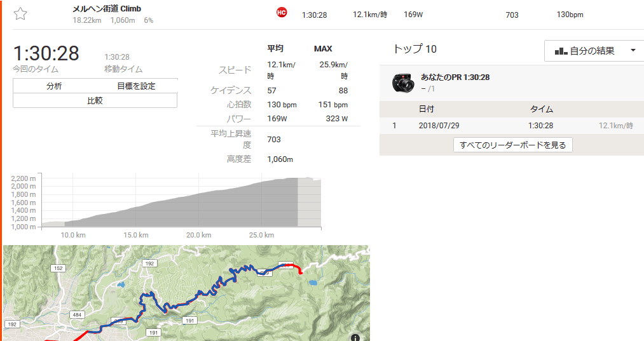Star the メルヘン街道 Climb segment

[x=20, y=14]
